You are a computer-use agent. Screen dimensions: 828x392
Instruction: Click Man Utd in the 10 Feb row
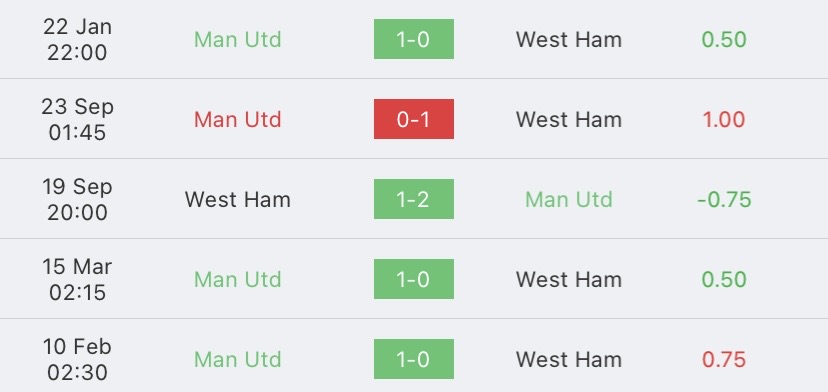point(238,360)
